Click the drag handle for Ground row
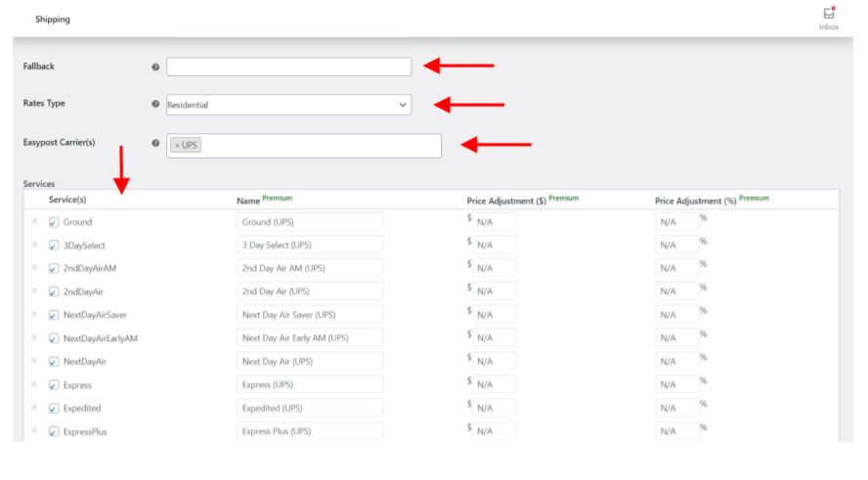The width and height of the screenshot is (868, 480). tap(34, 222)
